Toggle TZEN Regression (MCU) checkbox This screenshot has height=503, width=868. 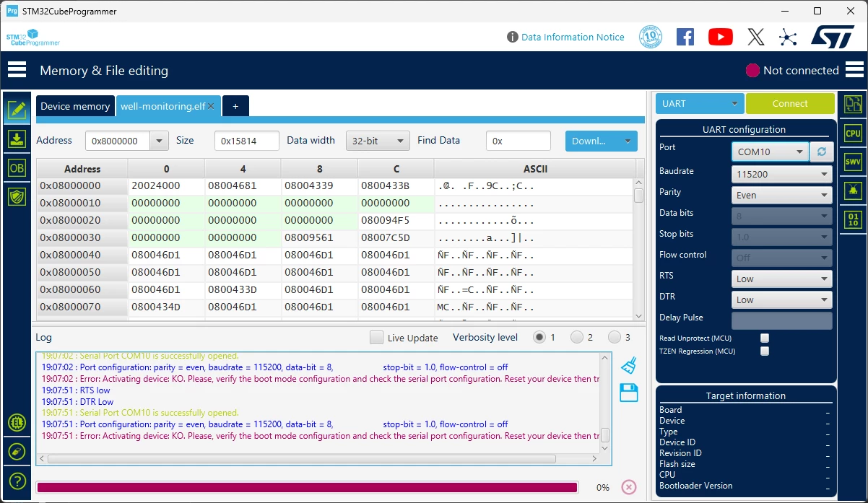coord(765,351)
